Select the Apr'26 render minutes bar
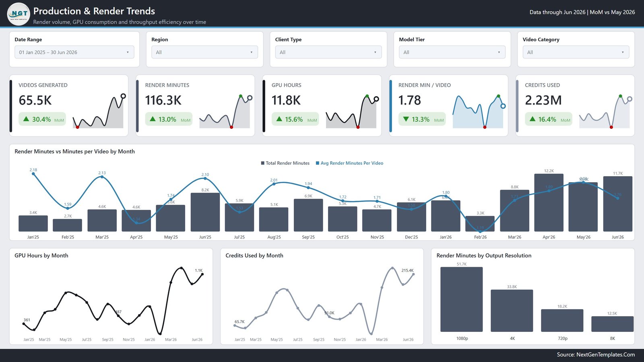 click(x=549, y=203)
